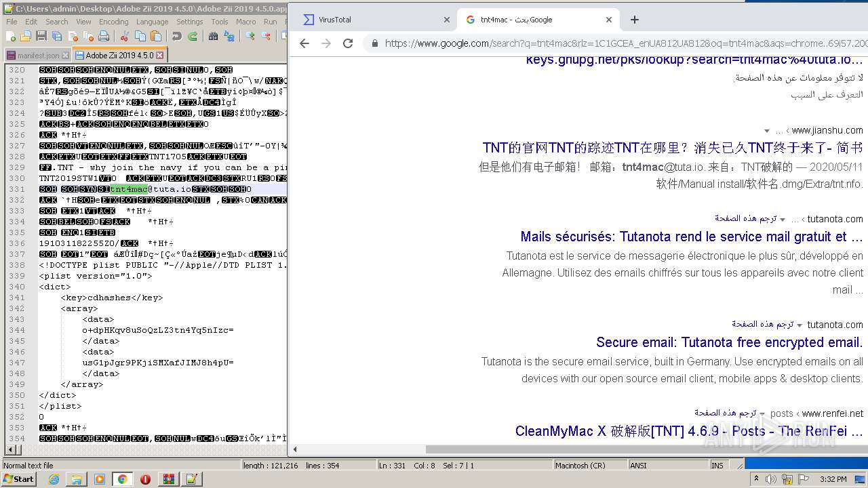Screen dimensions: 868x488
Task: Open the keys.gnupg.net lookup result link
Action: 694,60
